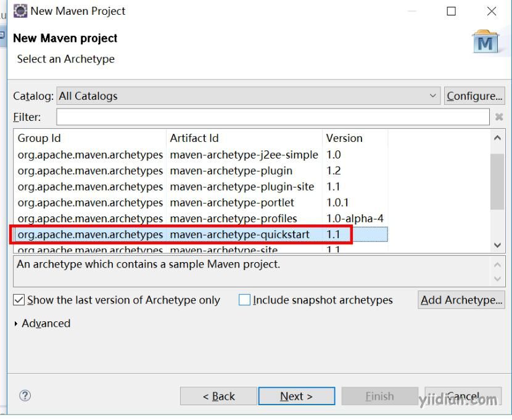Select maven-archetype-plugin-site row
The image size is (512, 420).
point(201,187)
